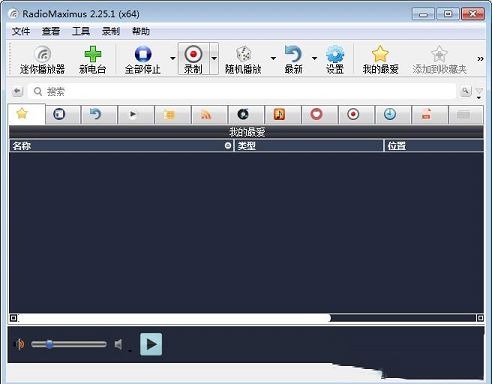Click the greyed 添加到收藏夹 button

(x=439, y=59)
